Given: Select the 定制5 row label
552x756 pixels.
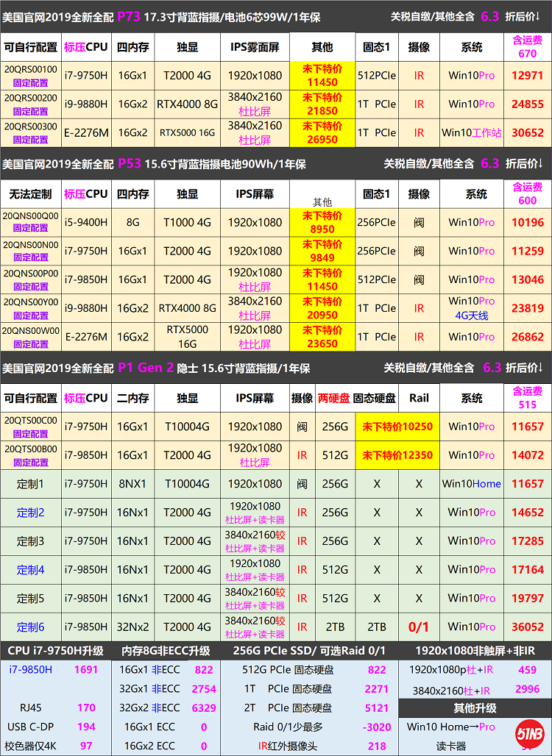Looking at the screenshot, I should (x=31, y=599).
